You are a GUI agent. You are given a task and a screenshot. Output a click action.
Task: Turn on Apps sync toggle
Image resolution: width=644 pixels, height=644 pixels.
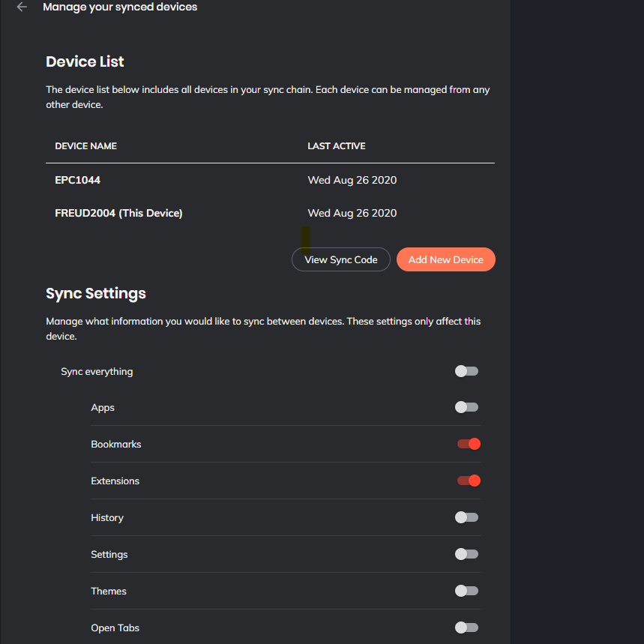466,408
